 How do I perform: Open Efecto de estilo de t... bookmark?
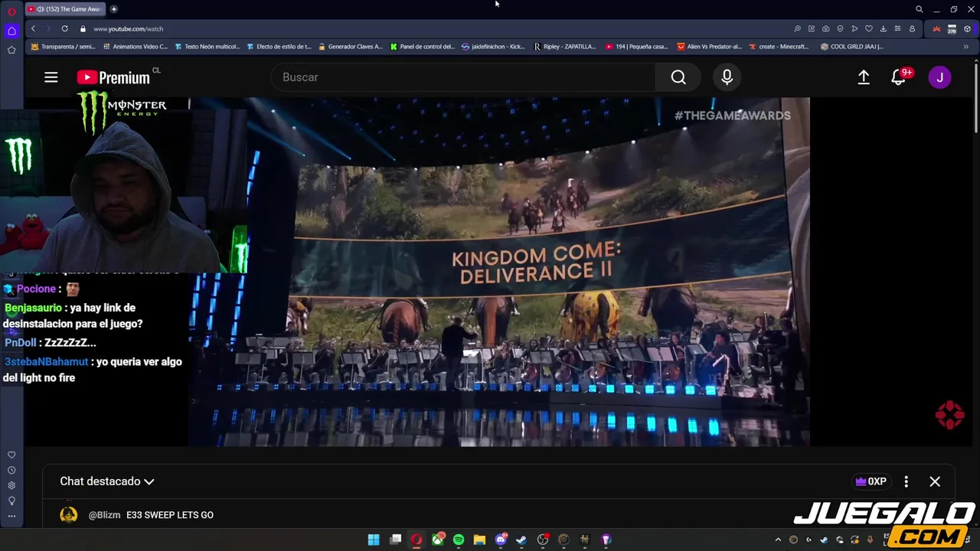[279, 47]
